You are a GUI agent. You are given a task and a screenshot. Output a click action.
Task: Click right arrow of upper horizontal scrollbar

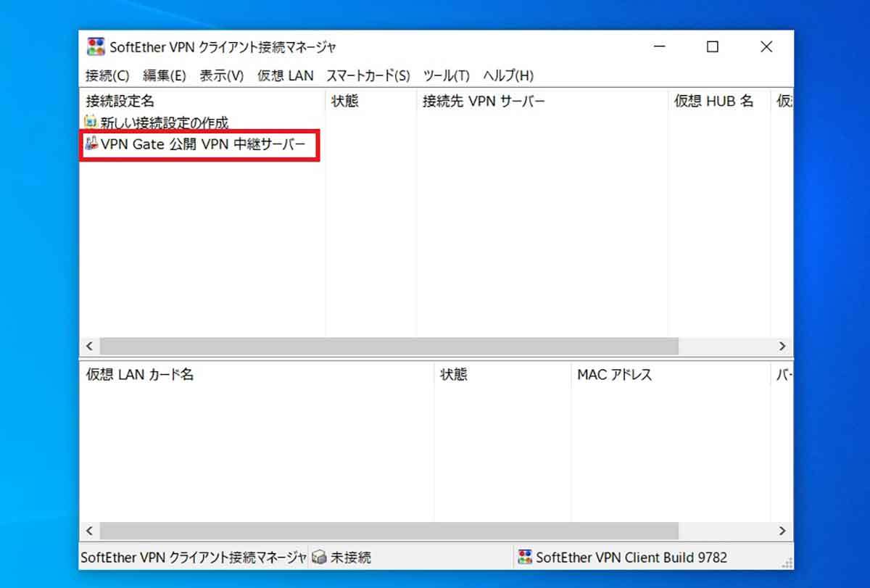tap(782, 346)
